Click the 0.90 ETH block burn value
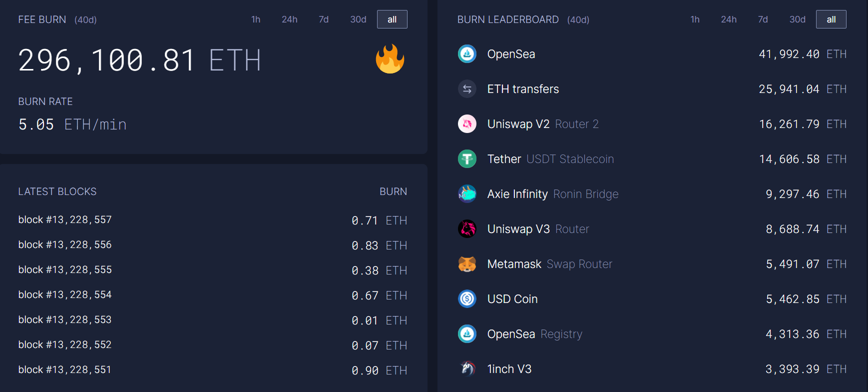Screen dimensions: 868x392 [380, 370]
